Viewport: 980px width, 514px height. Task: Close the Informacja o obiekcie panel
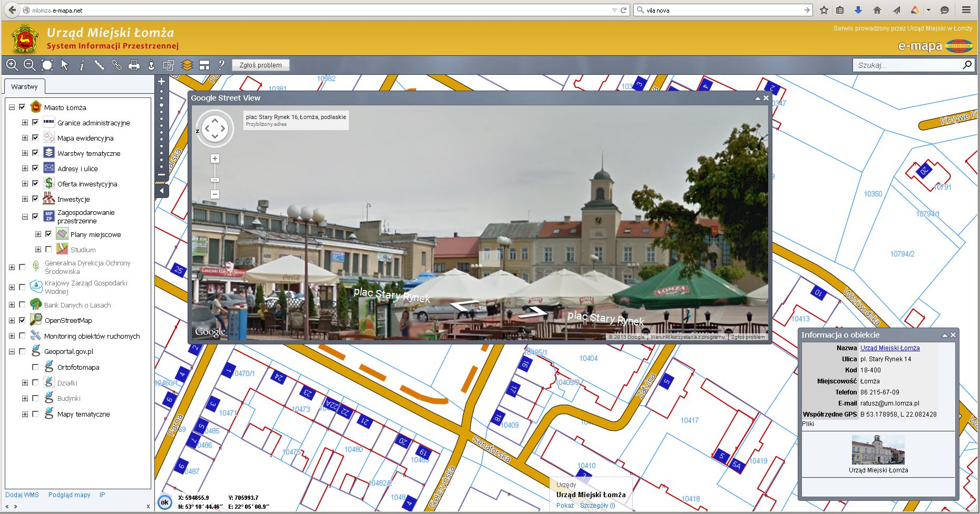[x=953, y=335]
